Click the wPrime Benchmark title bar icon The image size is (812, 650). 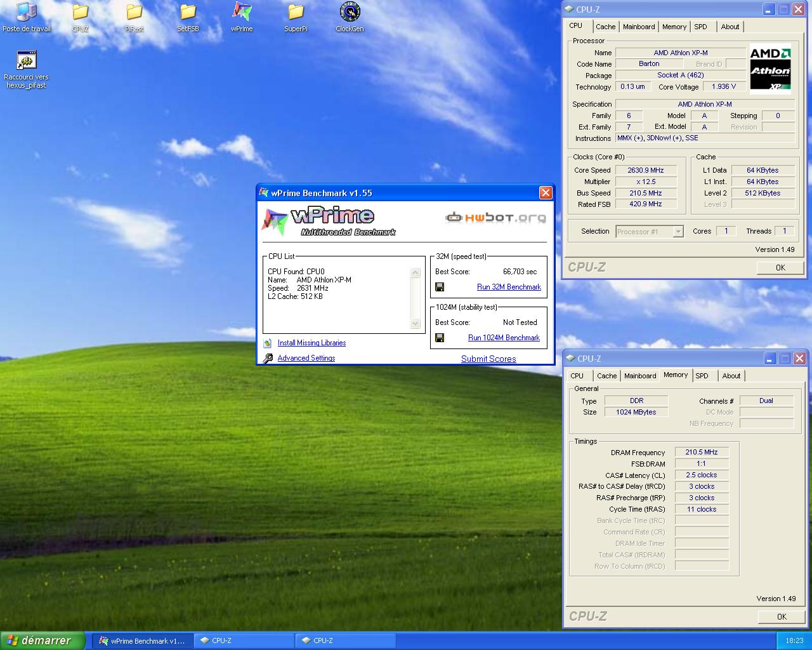[x=264, y=193]
